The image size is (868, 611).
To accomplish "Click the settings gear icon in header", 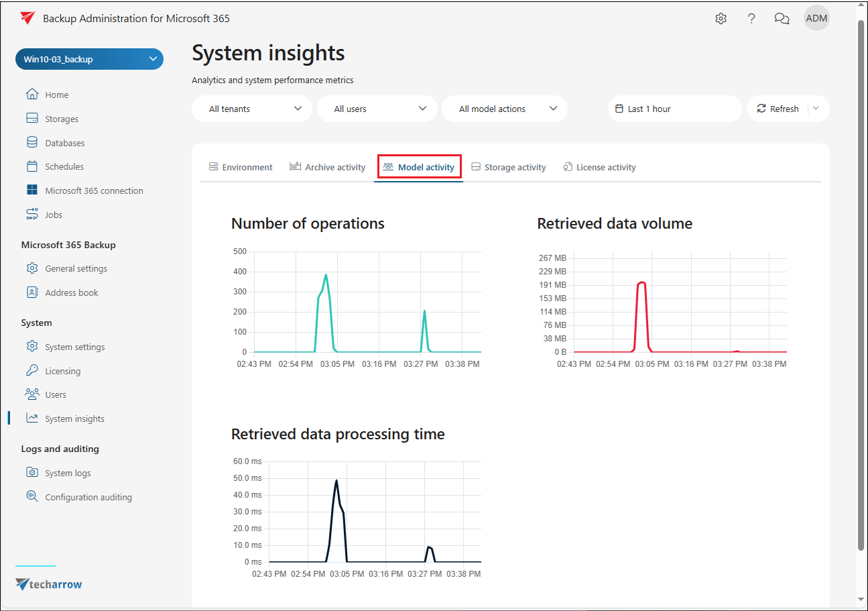I will click(x=721, y=19).
